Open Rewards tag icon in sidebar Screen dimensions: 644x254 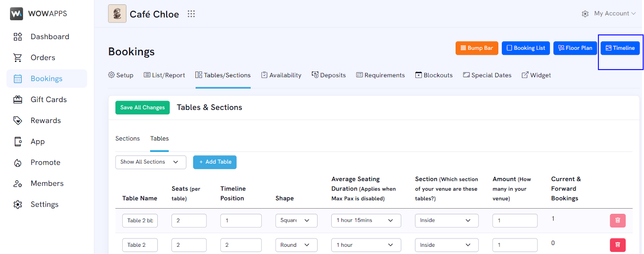(18, 121)
